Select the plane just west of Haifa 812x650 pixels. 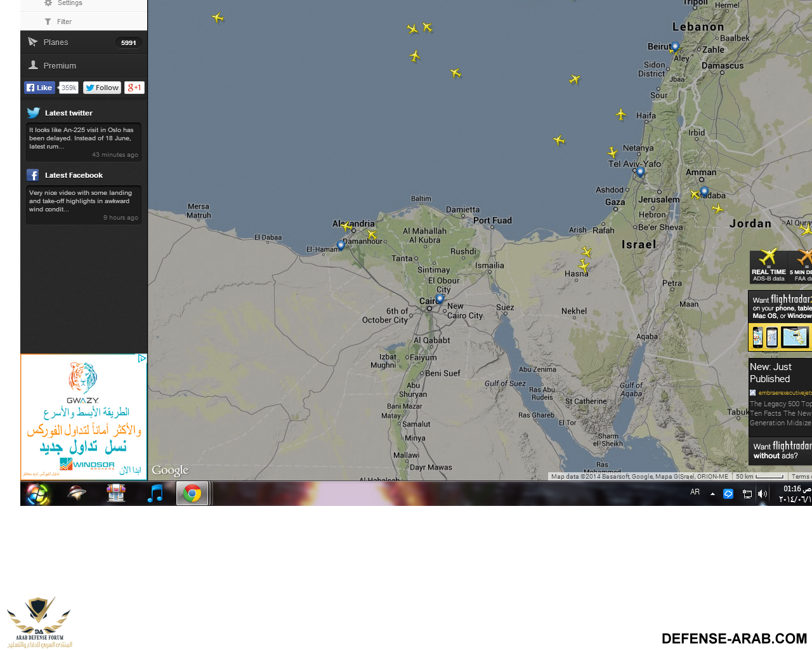(x=621, y=114)
